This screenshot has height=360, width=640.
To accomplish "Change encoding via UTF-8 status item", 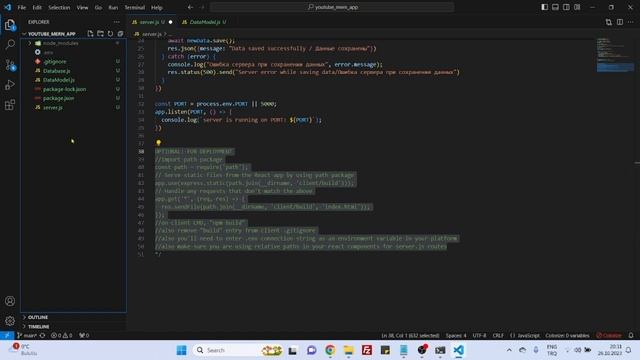I will point(479,336).
